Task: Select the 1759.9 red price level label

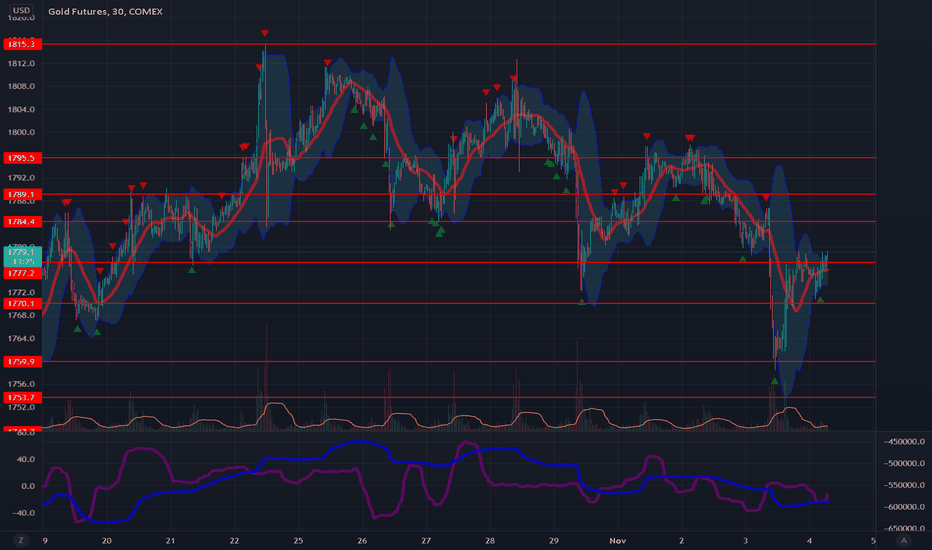Action: (x=22, y=362)
